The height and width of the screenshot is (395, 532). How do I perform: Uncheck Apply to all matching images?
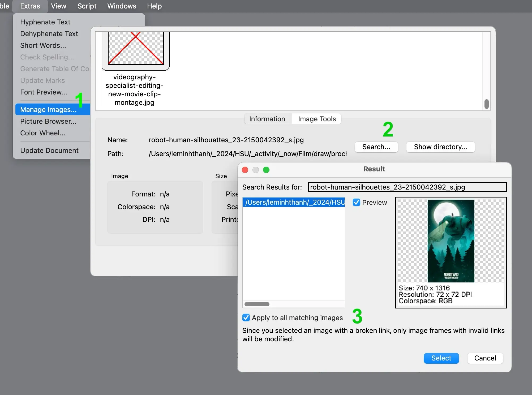(x=246, y=318)
